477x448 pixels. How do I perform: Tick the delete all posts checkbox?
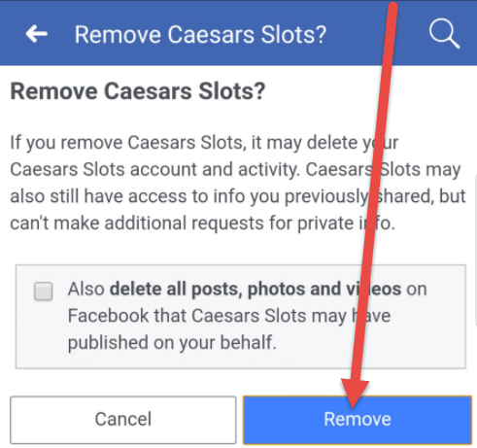pyautogui.click(x=44, y=291)
